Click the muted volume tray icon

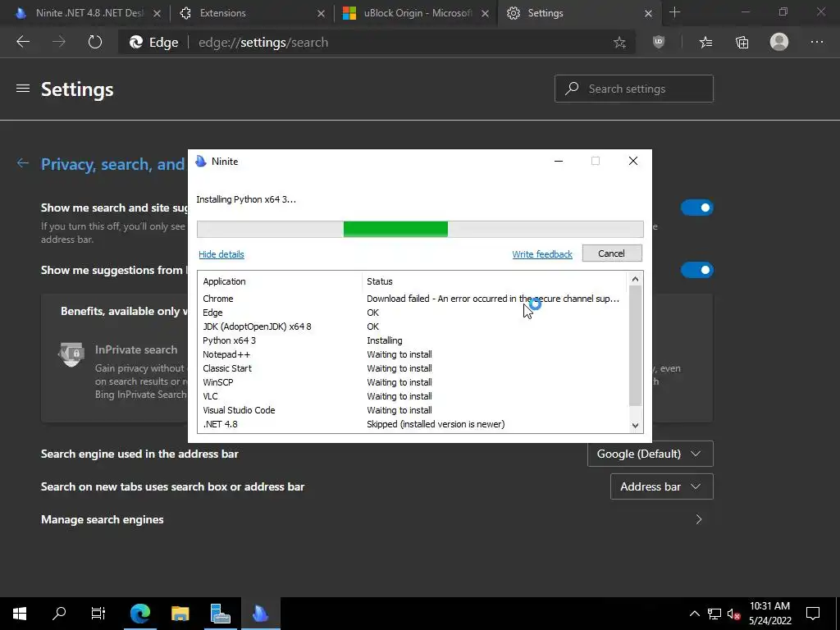coord(733,614)
